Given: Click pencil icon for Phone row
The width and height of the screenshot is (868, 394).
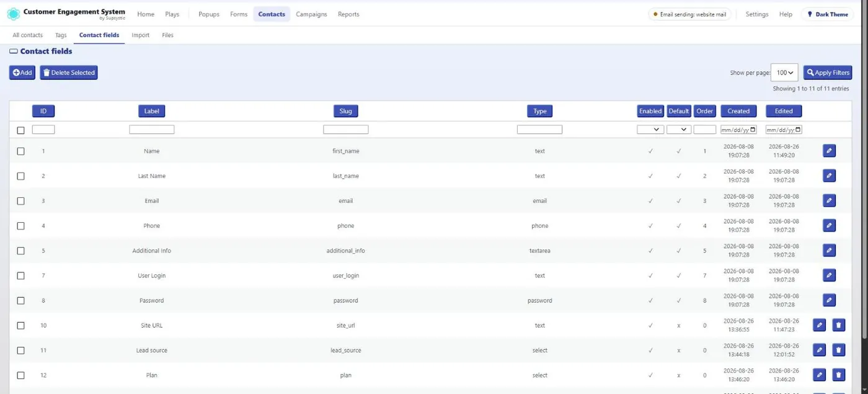Looking at the screenshot, I should pos(829,225).
